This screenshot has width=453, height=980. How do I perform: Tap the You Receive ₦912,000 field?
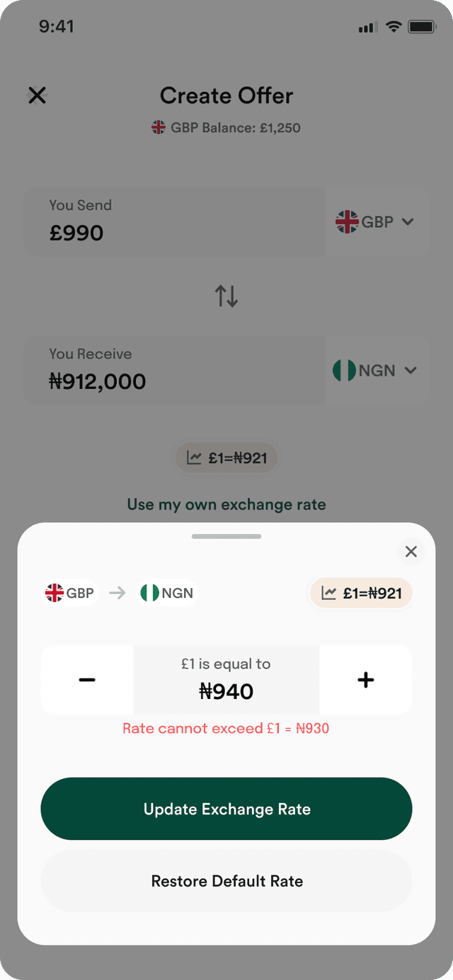175,371
